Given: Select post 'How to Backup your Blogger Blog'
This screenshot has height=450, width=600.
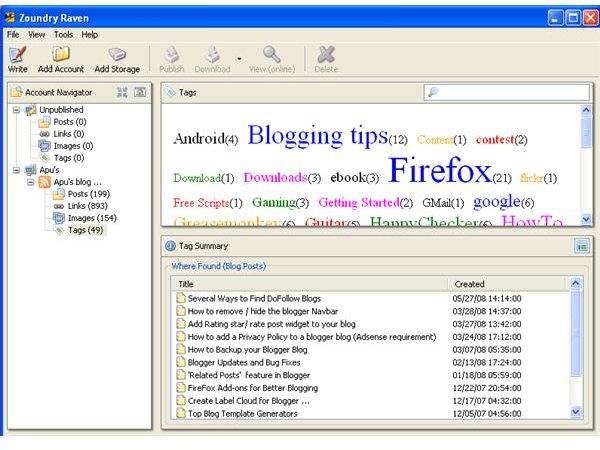Looking at the screenshot, I should pyautogui.click(x=248, y=350).
